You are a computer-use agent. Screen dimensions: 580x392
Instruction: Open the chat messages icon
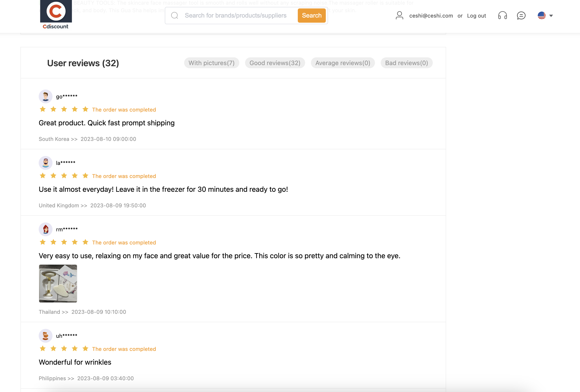[x=521, y=16]
